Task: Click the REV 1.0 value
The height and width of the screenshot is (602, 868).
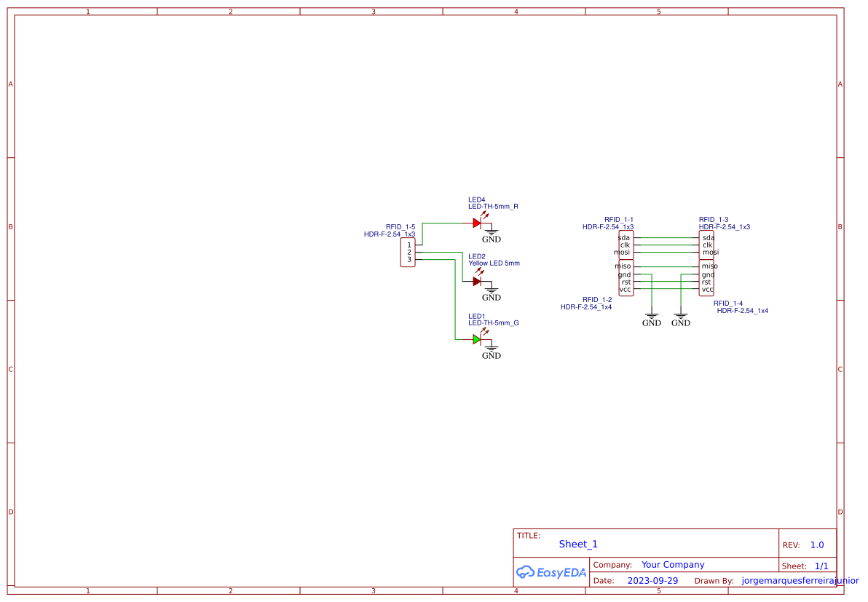Action: [x=817, y=544]
